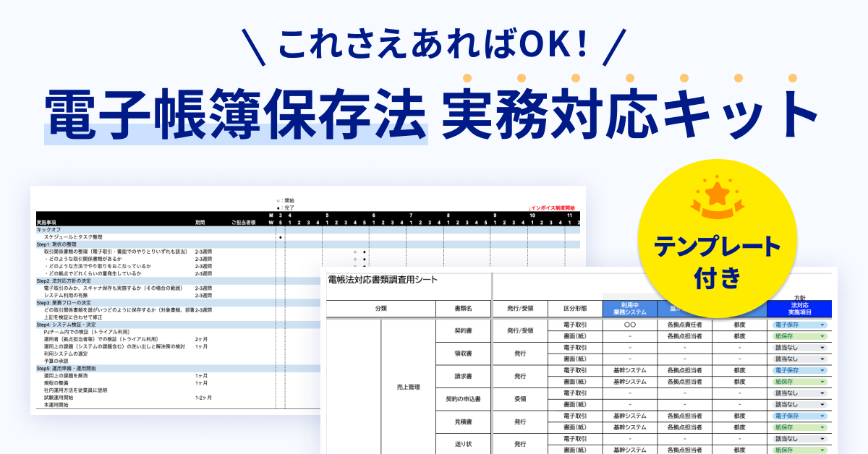Open 紙保存 dropdown in 請求書 書面(紙) row
Screen dimensions: 868x454
click(799, 382)
